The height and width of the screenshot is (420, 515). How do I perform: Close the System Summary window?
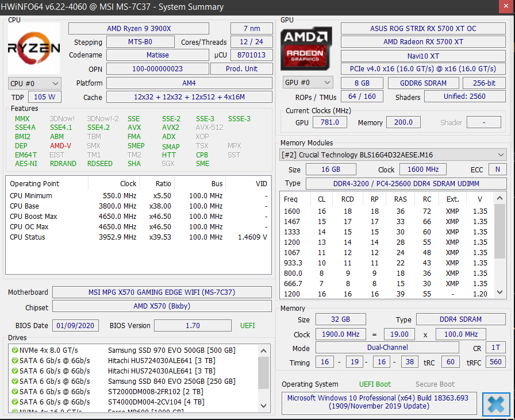point(506,6)
